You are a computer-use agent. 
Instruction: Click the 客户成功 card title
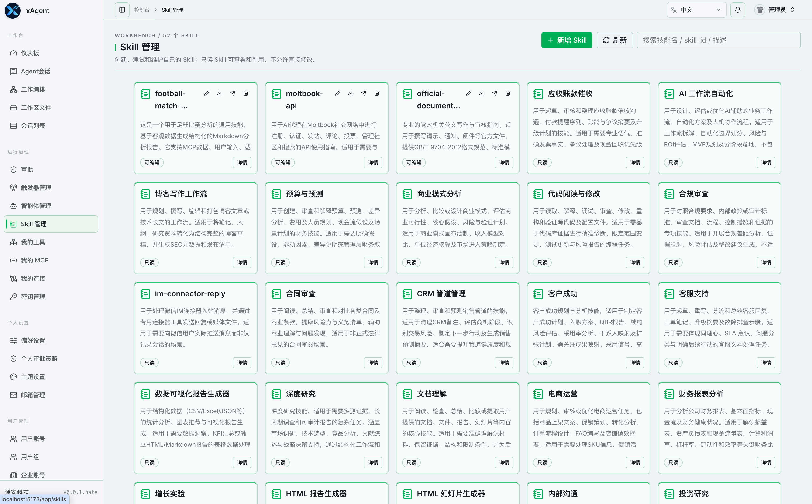tap(563, 294)
